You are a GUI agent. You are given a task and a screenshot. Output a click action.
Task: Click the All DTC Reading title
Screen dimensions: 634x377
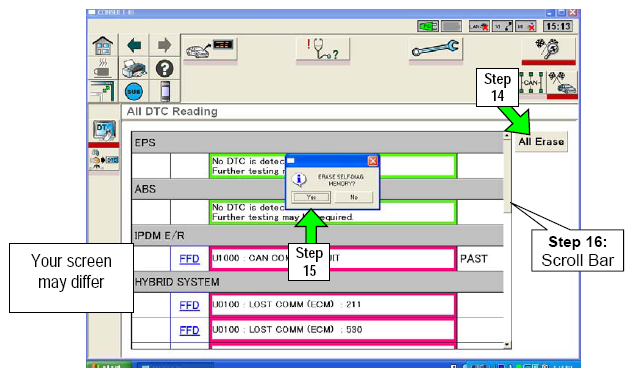point(172,111)
